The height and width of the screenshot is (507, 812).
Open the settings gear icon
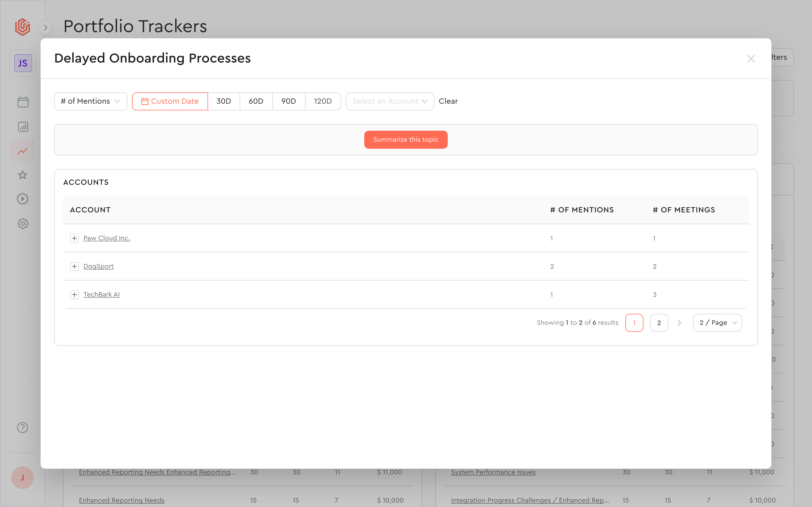click(x=23, y=223)
